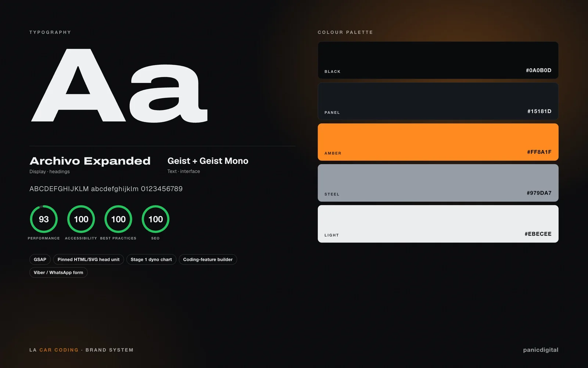Click the #979DA7 hex code text
588x368 pixels.
(539, 193)
